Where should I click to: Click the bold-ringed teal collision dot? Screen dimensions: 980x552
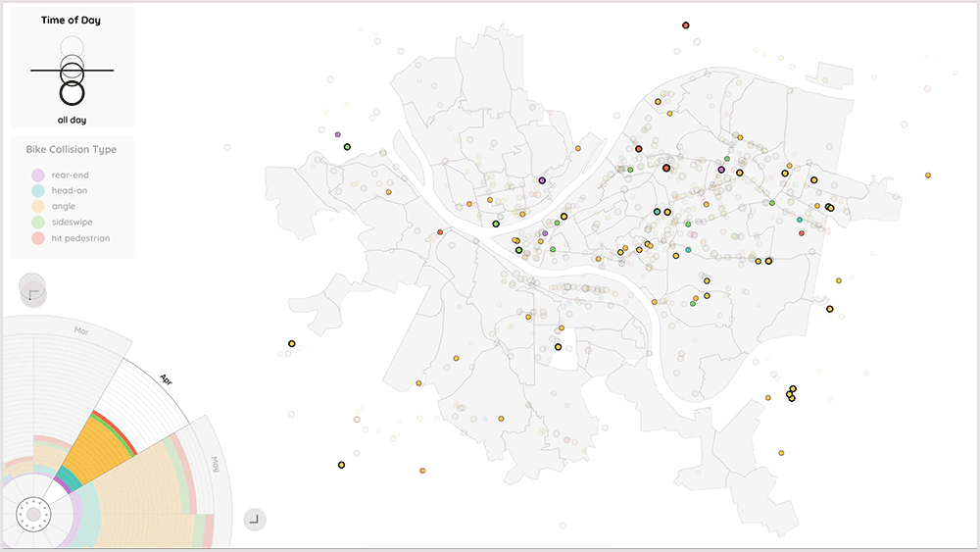point(657,212)
